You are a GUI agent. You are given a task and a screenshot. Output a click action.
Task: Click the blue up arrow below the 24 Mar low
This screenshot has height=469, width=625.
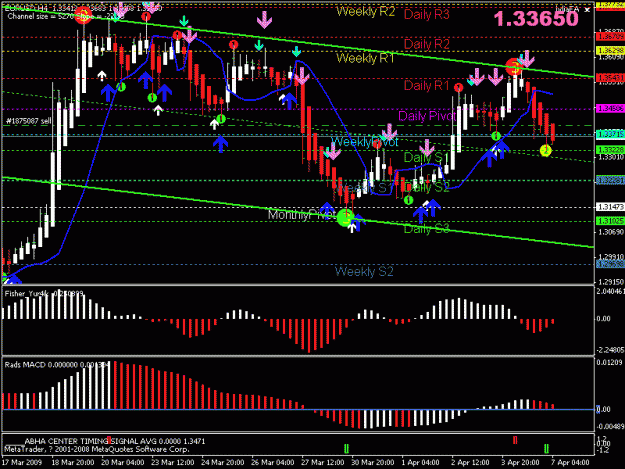click(220, 144)
